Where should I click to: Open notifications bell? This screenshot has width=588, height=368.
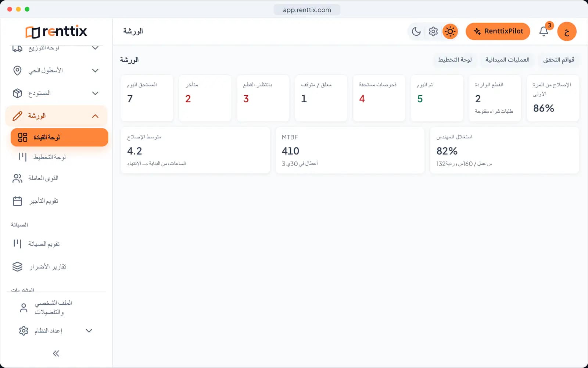point(544,31)
